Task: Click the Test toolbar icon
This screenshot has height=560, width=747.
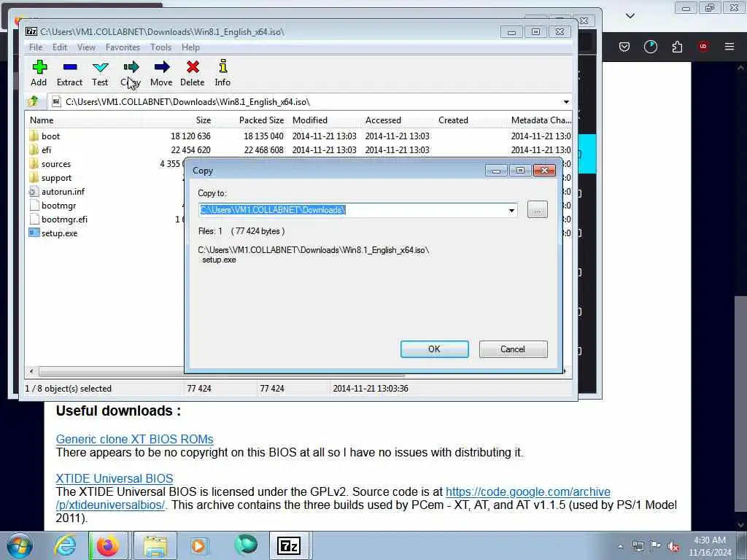Action: pyautogui.click(x=100, y=67)
